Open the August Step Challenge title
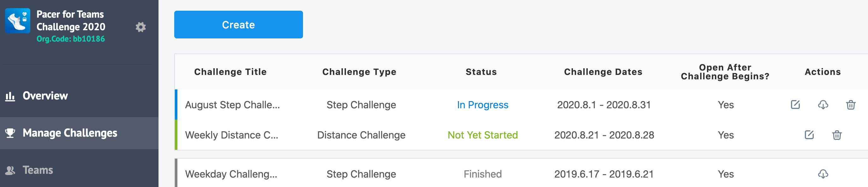Viewport: 868px width, 187px height. (x=232, y=105)
